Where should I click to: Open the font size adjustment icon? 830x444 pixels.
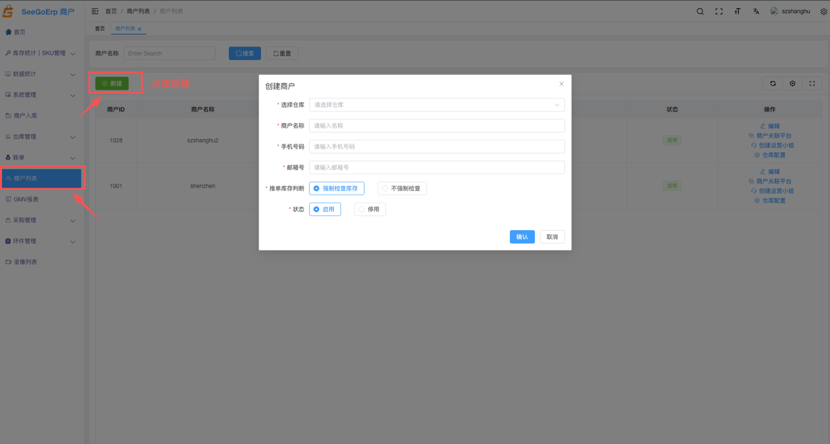click(x=738, y=11)
